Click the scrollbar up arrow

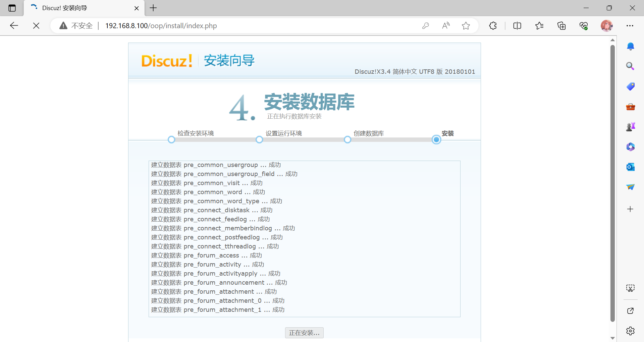(612, 40)
